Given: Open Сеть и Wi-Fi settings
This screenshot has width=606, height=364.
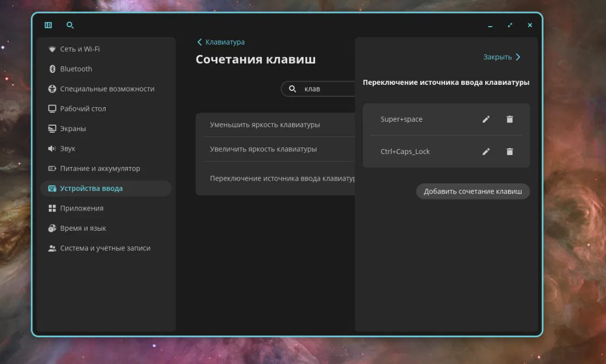Looking at the screenshot, I should pos(106,49).
